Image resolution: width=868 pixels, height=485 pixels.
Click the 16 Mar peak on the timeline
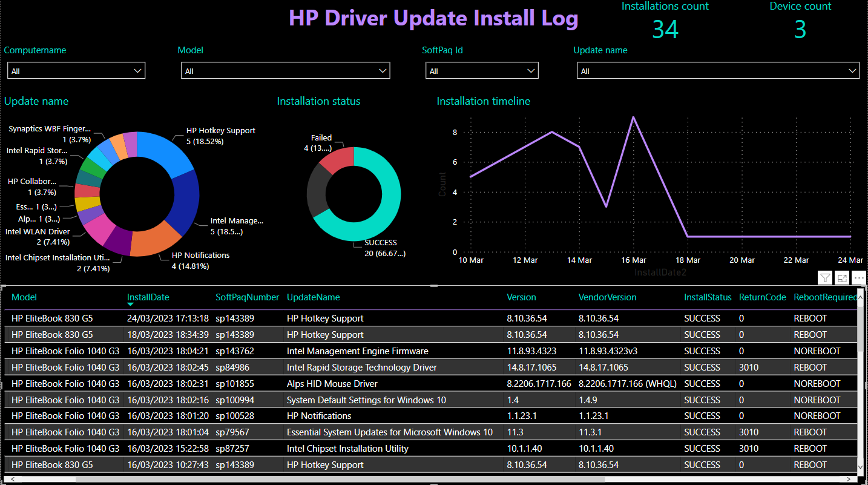coord(633,117)
